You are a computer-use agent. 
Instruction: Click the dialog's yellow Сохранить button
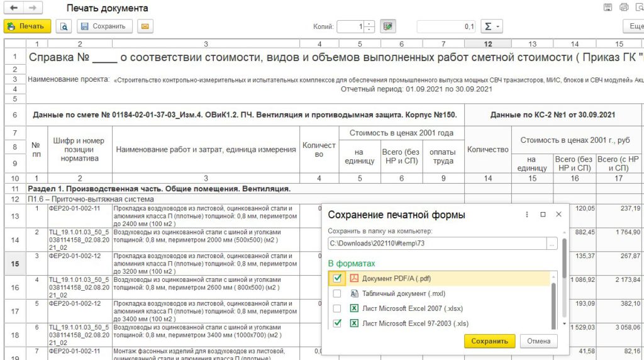coord(489,341)
